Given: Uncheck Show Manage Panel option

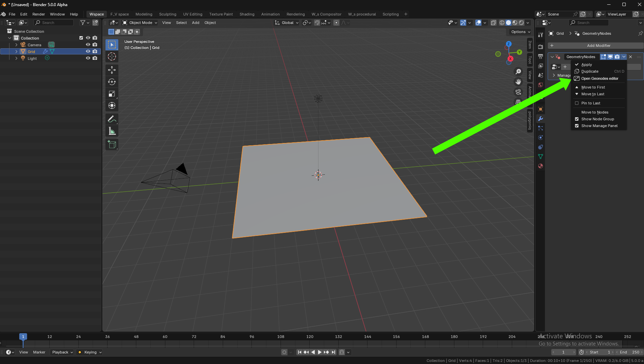Looking at the screenshot, I should [577, 126].
